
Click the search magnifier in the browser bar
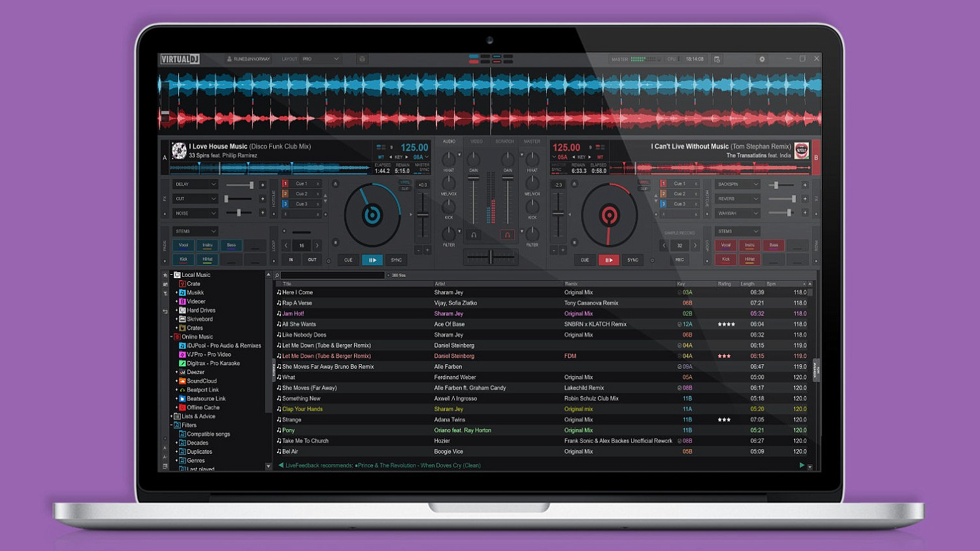tap(278, 275)
